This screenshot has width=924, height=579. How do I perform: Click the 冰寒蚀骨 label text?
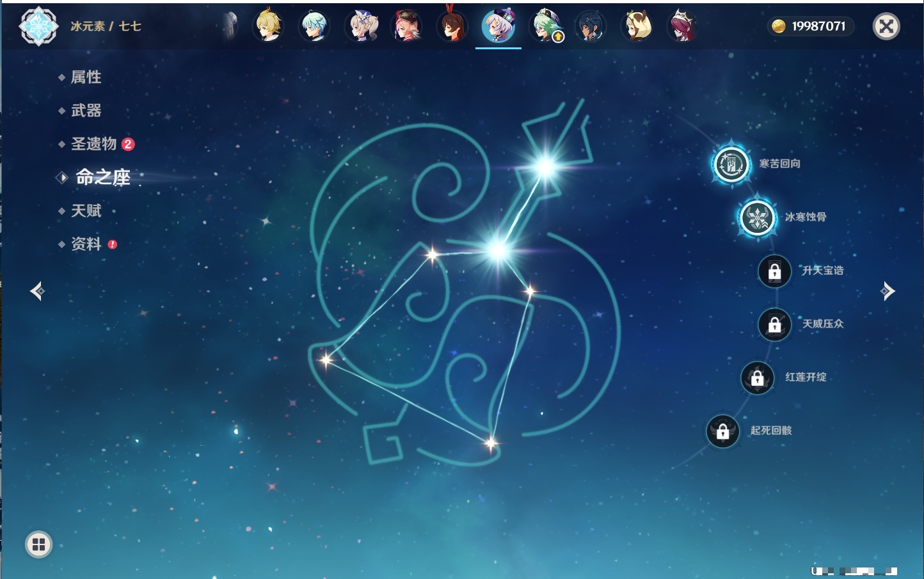(806, 217)
